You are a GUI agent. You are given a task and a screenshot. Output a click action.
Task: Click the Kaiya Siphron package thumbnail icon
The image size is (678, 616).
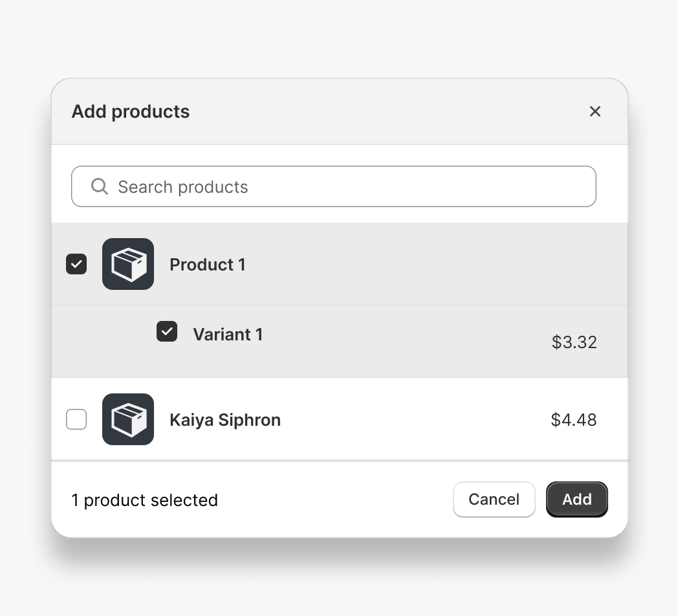127,419
